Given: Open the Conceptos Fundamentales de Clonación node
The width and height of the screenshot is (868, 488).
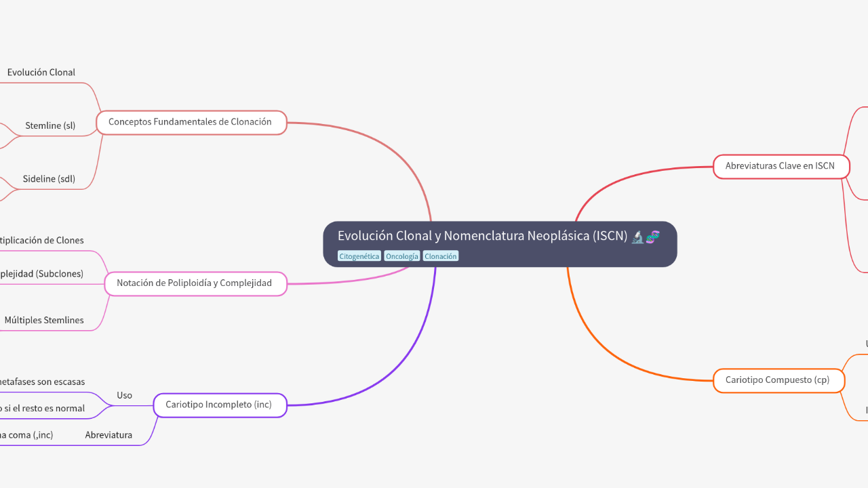Looking at the screenshot, I should [191, 122].
